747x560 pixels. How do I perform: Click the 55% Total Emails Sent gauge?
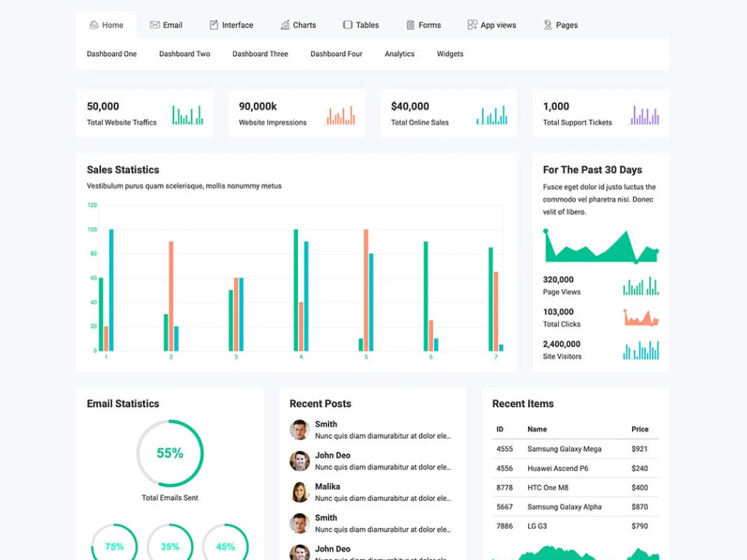coord(170,453)
